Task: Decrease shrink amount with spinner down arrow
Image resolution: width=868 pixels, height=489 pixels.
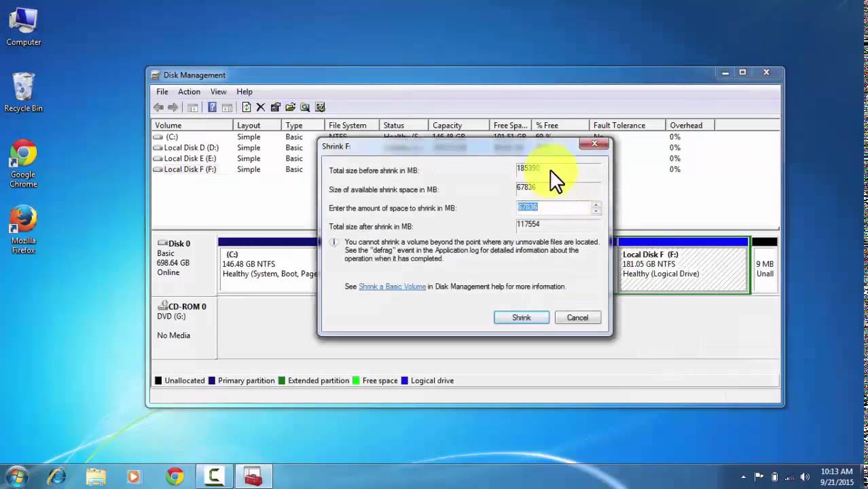Action: pos(596,211)
